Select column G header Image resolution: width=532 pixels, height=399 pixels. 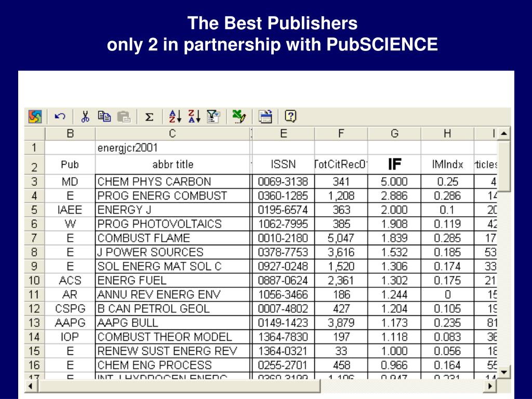coord(395,134)
